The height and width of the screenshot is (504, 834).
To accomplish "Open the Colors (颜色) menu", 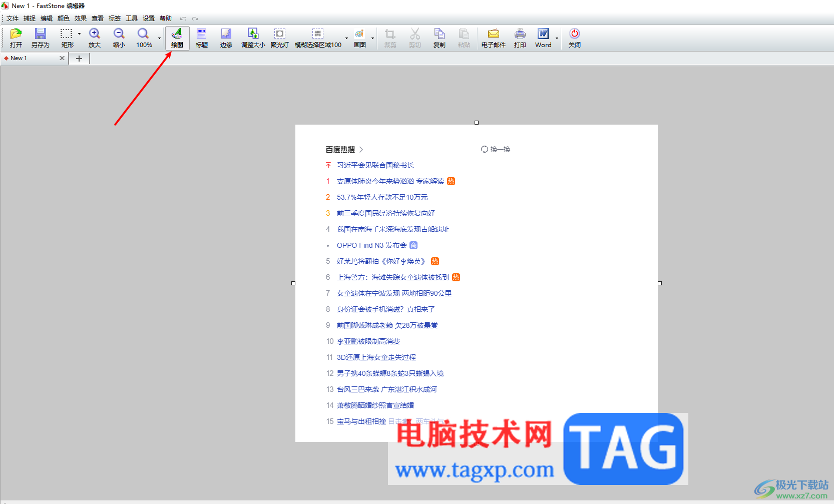I will click(64, 19).
